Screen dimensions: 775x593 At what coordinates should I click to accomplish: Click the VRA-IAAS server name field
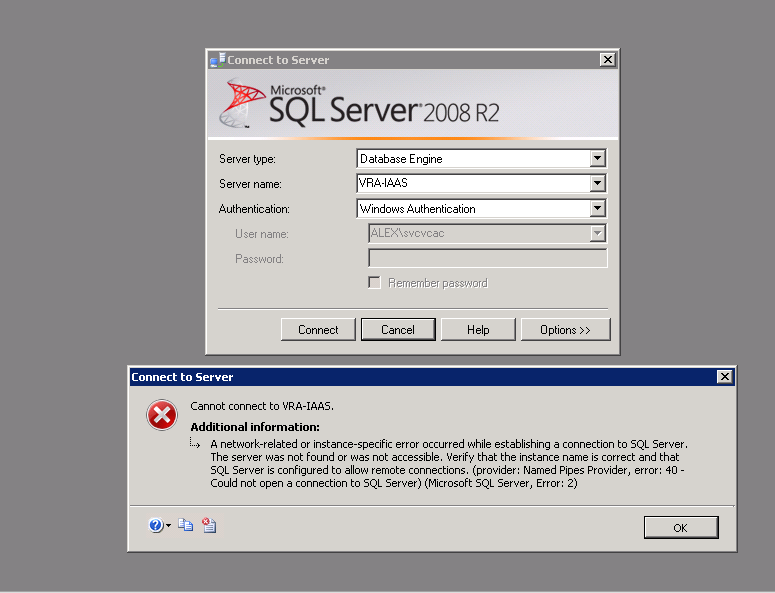pos(472,183)
